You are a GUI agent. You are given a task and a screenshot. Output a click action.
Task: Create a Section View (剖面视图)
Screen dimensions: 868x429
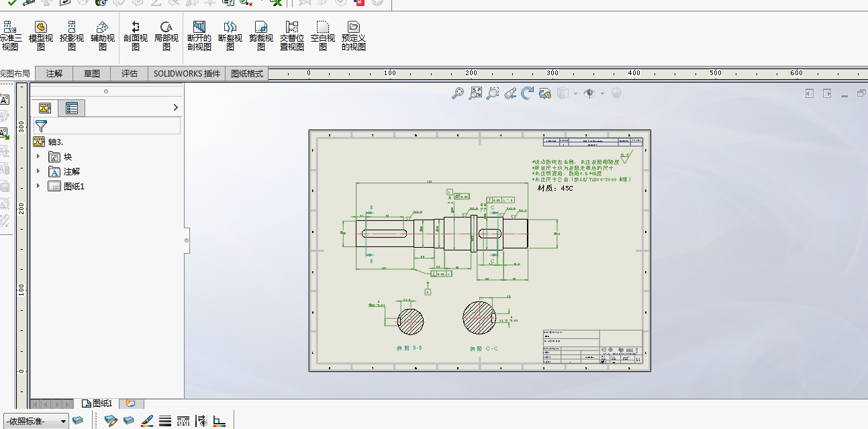point(136,36)
